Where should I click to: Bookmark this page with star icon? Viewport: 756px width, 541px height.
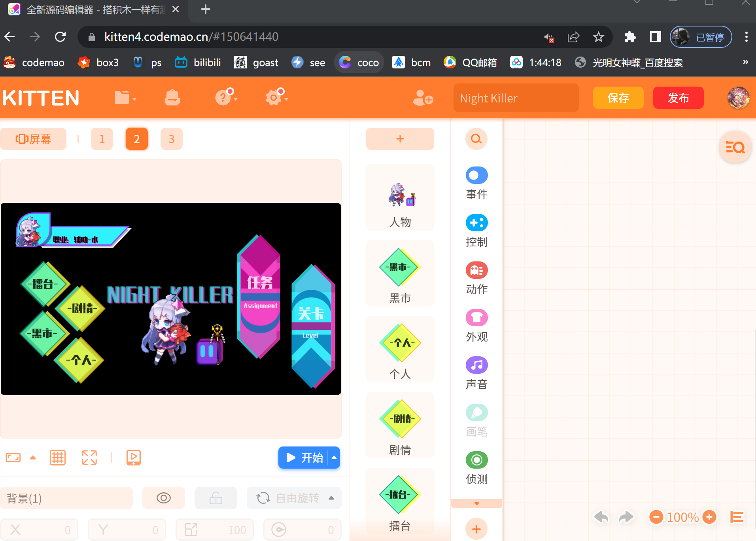(599, 37)
